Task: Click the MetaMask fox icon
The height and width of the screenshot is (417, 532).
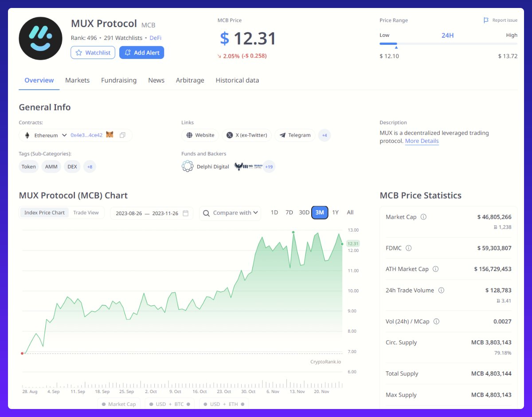Action: [x=110, y=135]
